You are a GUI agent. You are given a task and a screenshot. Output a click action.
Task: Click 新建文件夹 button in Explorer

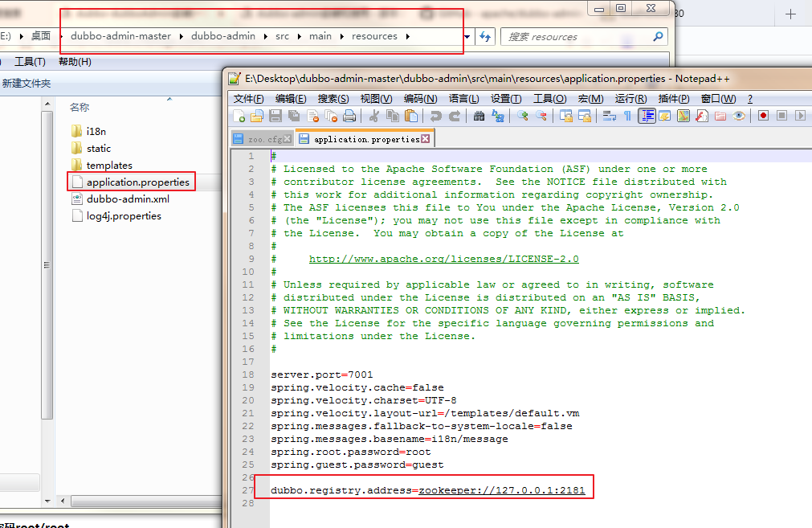[27, 84]
